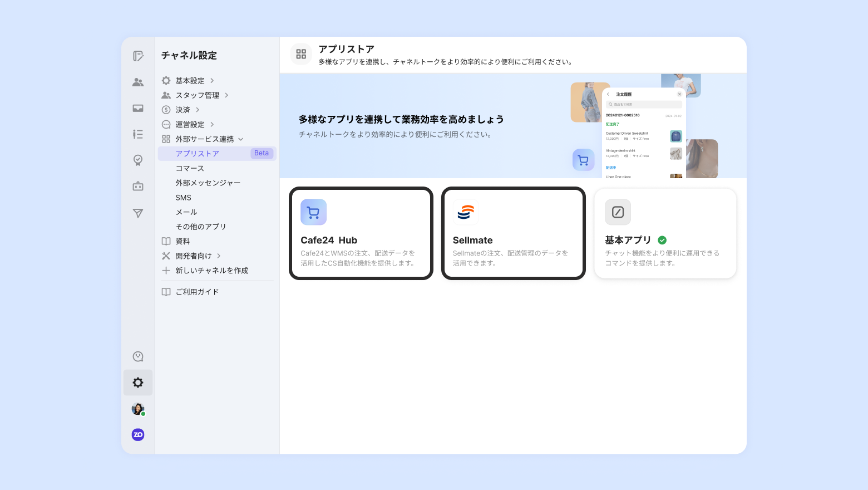
Task: Open the inbox tray icon in left rail
Action: 138,108
